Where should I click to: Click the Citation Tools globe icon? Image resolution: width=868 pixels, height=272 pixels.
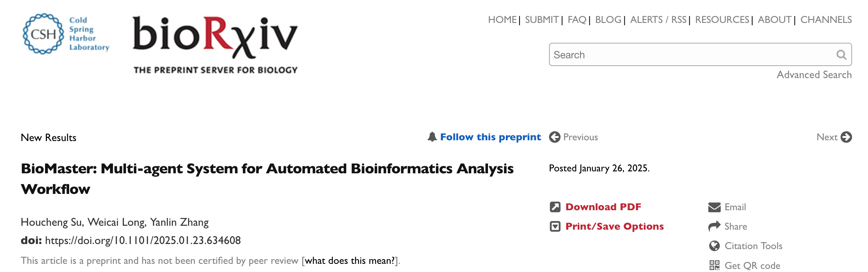click(x=714, y=246)
